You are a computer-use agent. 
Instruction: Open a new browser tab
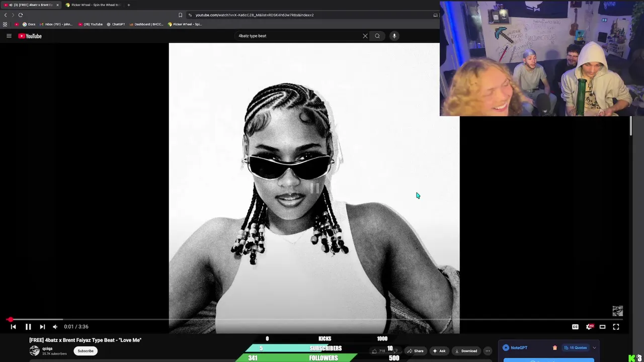click(129, 5)
